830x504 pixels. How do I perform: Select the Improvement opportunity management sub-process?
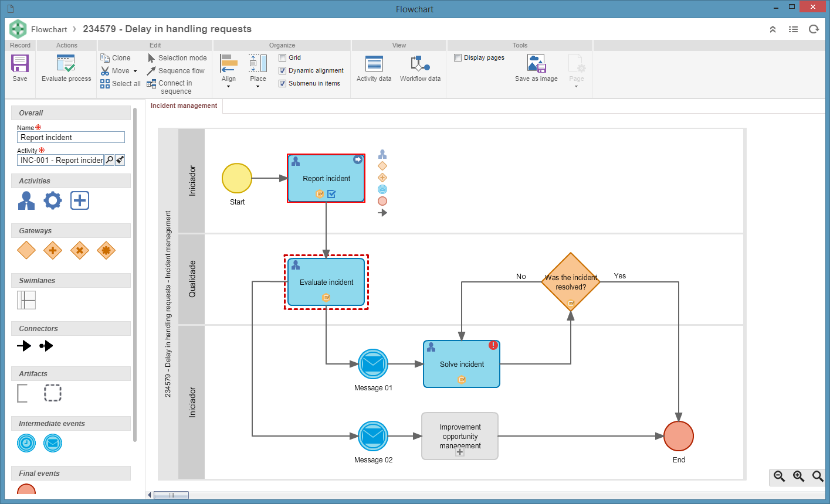(460, 436)
